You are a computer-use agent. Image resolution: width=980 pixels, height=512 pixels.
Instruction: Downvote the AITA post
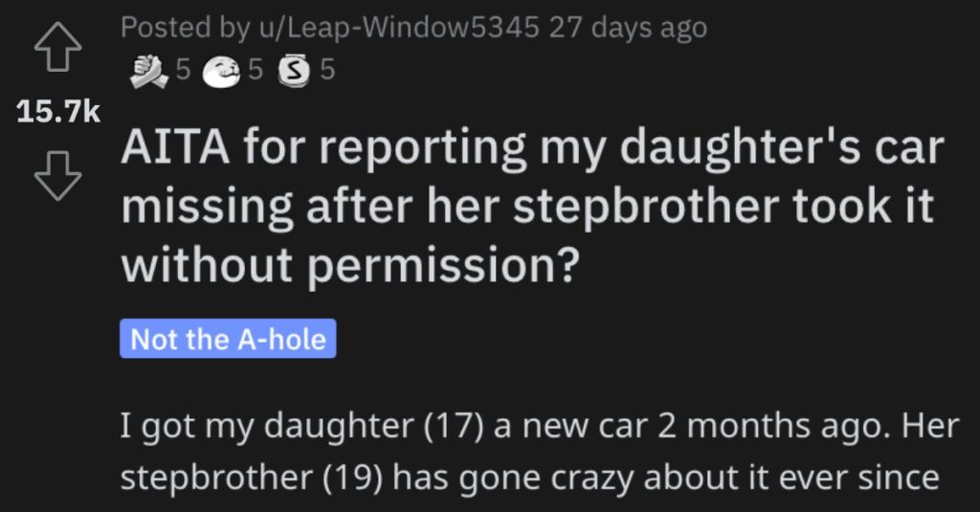point(57,176)
